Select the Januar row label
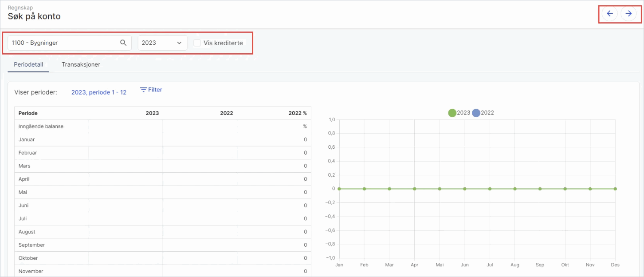This screenshot has width=644, height=277. point(27,139)
